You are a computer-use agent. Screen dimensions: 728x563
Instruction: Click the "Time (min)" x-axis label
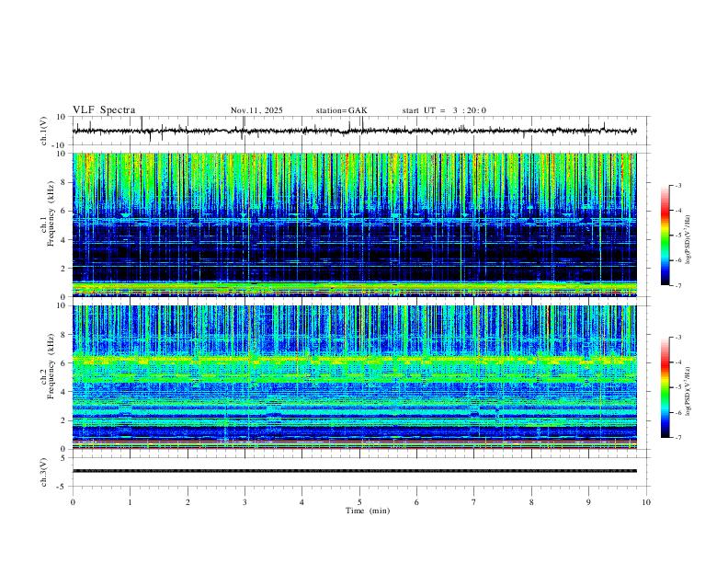[368, 511]
